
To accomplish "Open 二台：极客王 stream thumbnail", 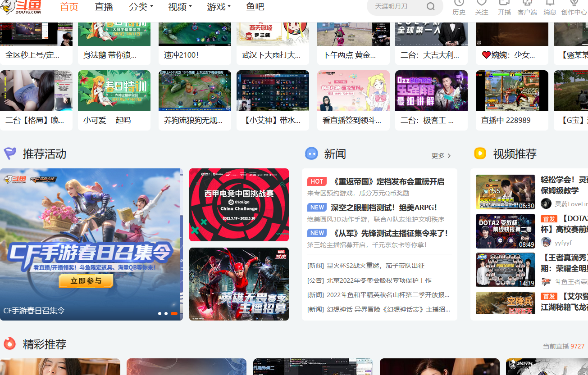I will (x=431, y=90).
